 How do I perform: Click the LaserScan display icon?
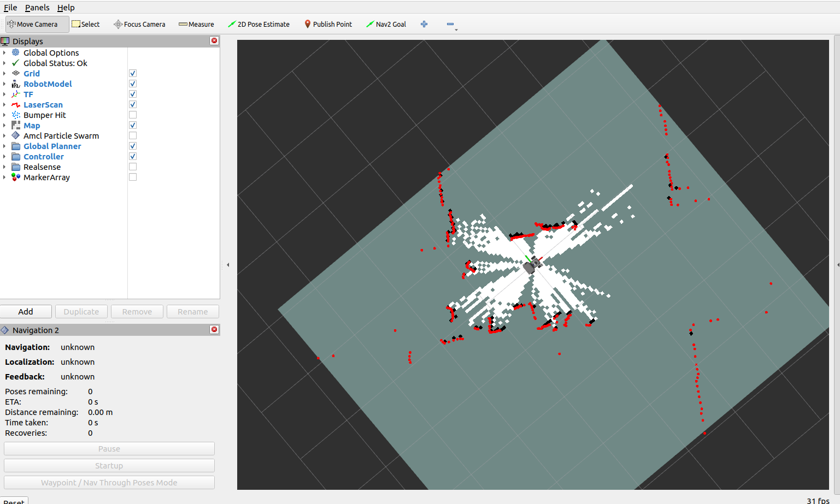16,104
